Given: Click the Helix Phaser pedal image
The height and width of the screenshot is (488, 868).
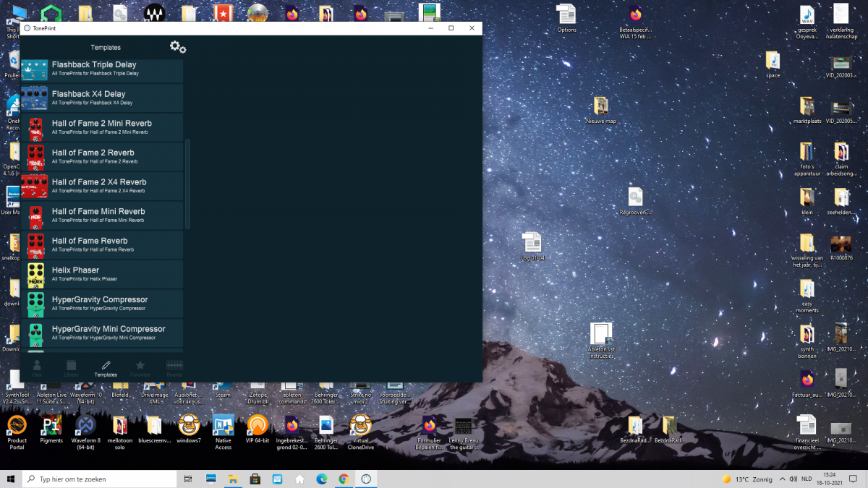Looking at the screenshot, I should [35, 275].
